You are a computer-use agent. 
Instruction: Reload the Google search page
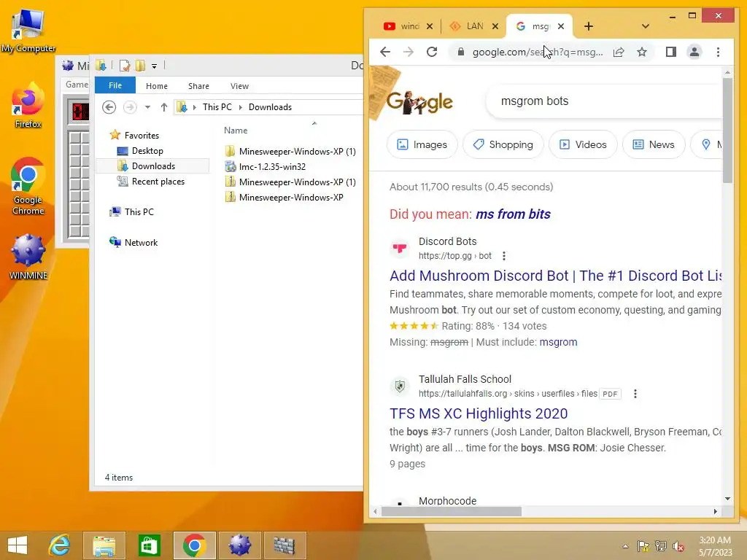point(432,52)
